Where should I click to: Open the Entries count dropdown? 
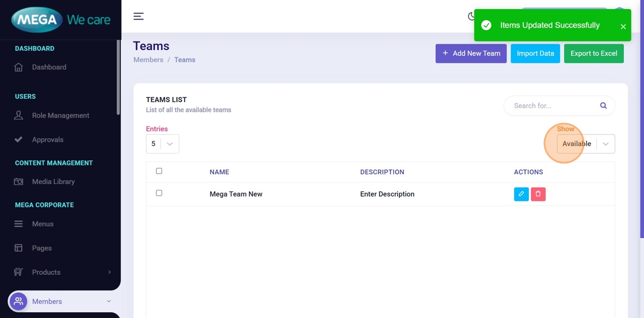click(x=162, y=144)
